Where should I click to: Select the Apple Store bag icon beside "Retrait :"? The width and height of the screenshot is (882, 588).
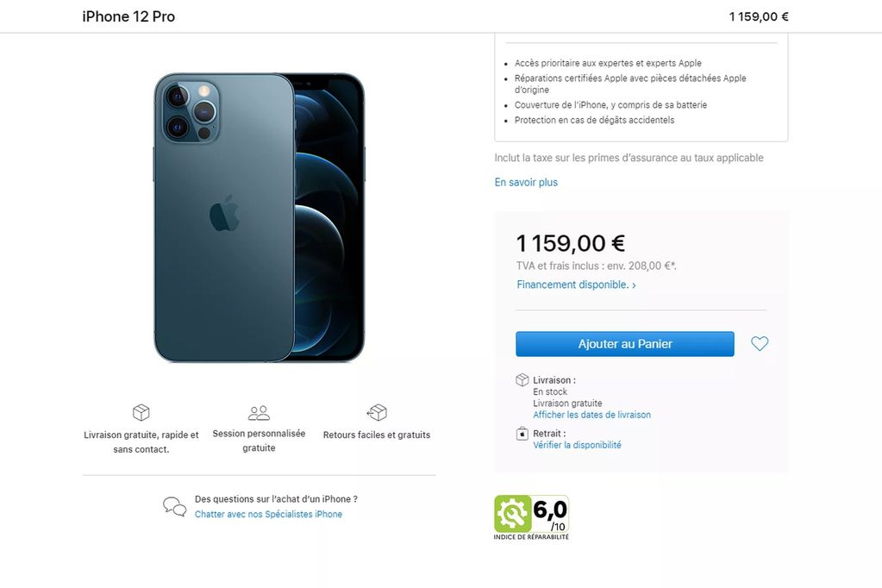(x=522, y=434)
